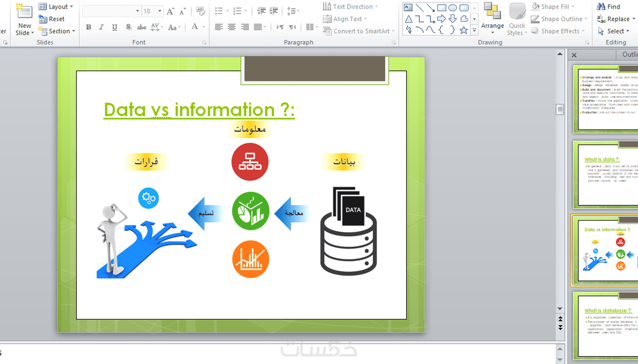Screen dimensions: 638x364
Task: Set left-to-right text direction
Action: tap(280, 27)
